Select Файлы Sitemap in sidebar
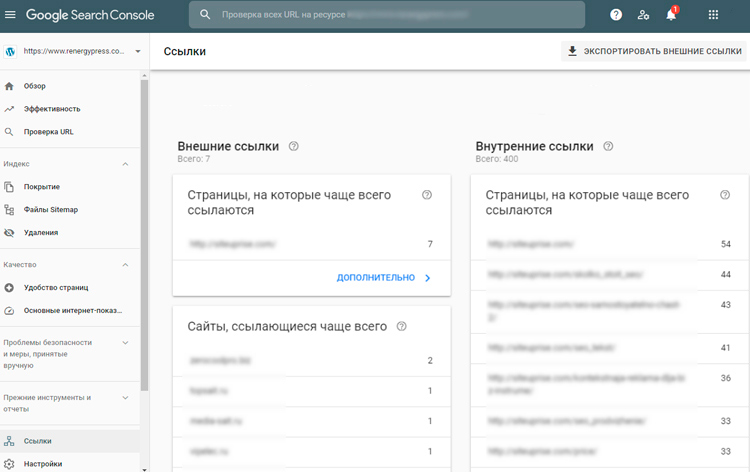 [50, 210]
